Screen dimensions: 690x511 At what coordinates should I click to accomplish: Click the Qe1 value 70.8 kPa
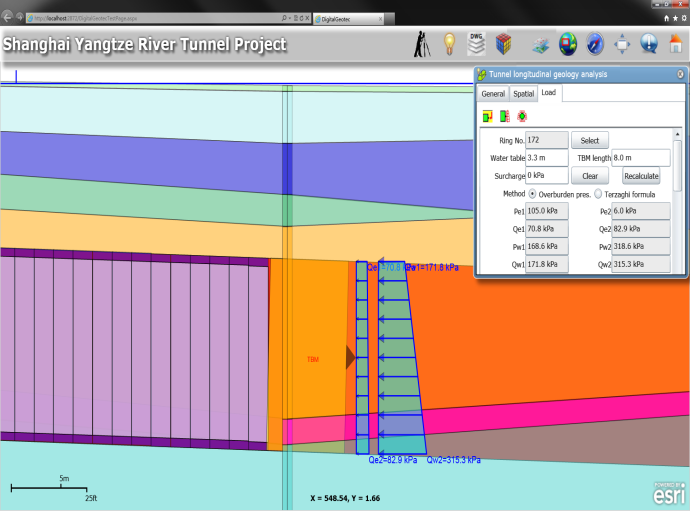[547, 229]
